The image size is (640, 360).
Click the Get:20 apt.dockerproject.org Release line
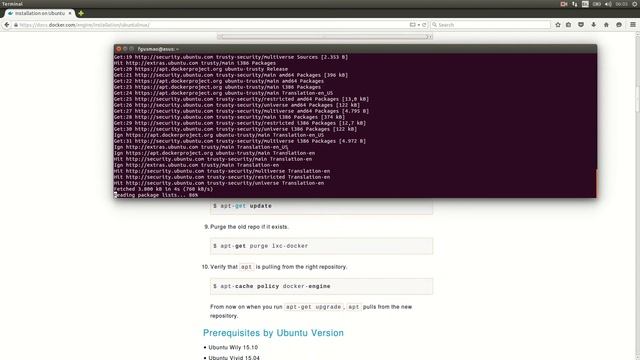(201, 69)
